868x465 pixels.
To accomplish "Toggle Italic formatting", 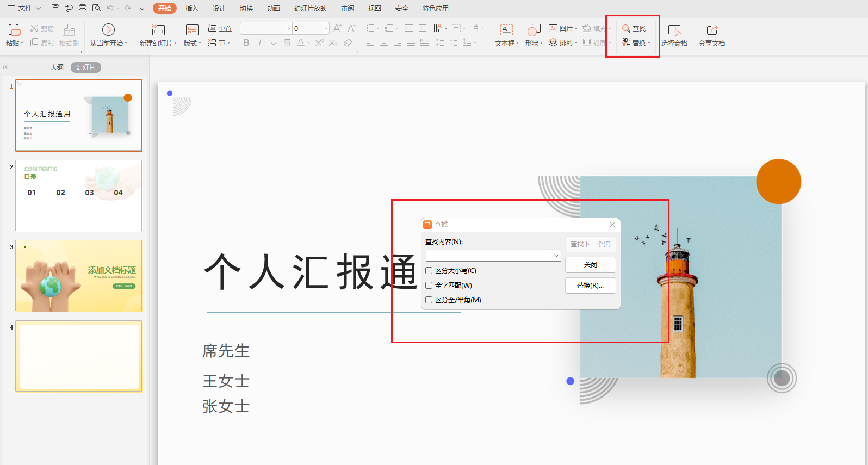I will (260, 42).
